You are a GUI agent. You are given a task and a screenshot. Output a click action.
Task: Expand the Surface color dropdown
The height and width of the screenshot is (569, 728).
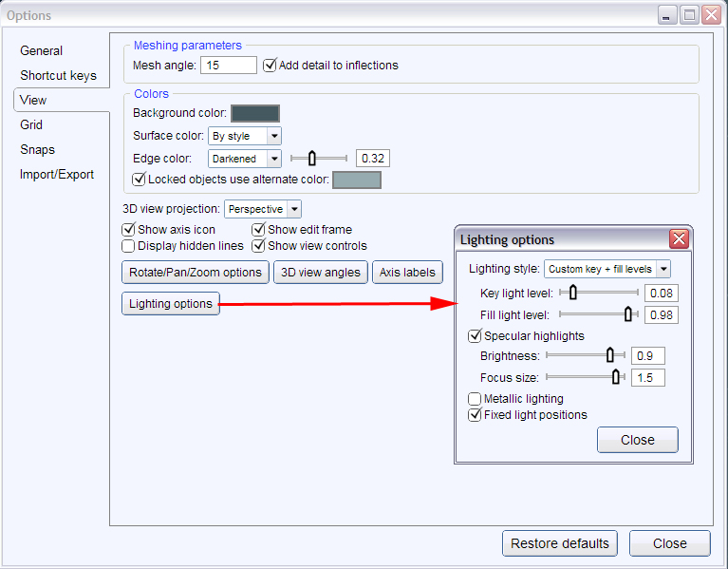pos(245,136)
